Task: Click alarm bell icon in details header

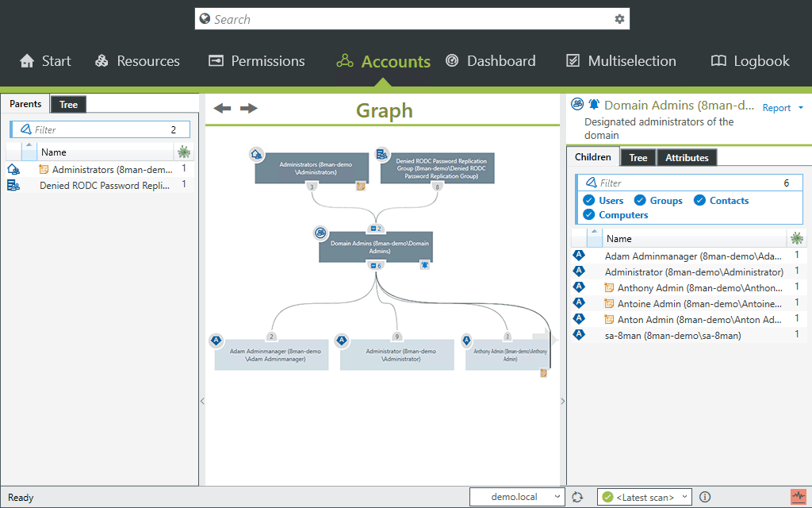Action: pos(594,104)
